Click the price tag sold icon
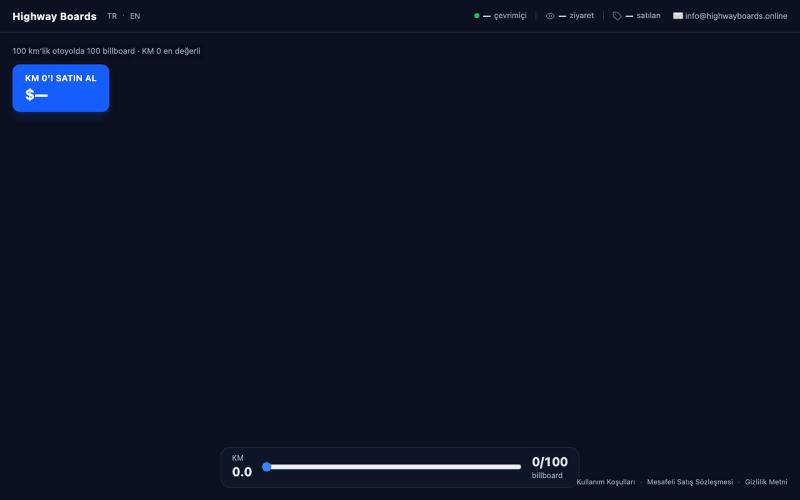 point(617,16)
